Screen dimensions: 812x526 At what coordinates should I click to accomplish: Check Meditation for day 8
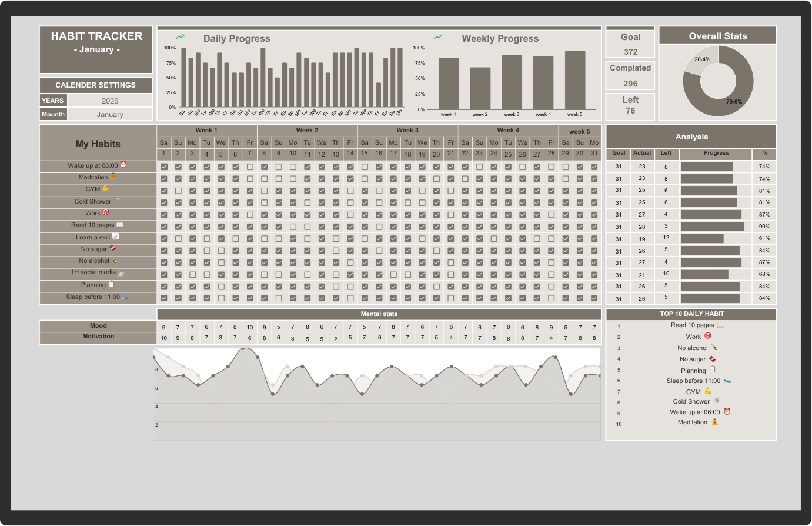click(264, 179)
